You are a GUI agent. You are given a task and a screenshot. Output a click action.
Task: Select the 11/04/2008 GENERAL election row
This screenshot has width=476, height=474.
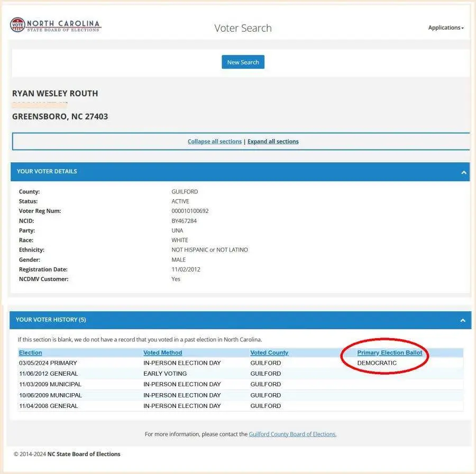click(48, 406)
